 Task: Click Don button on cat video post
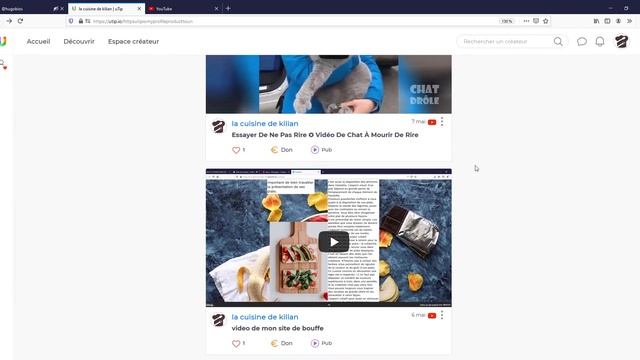click(282, 150)
